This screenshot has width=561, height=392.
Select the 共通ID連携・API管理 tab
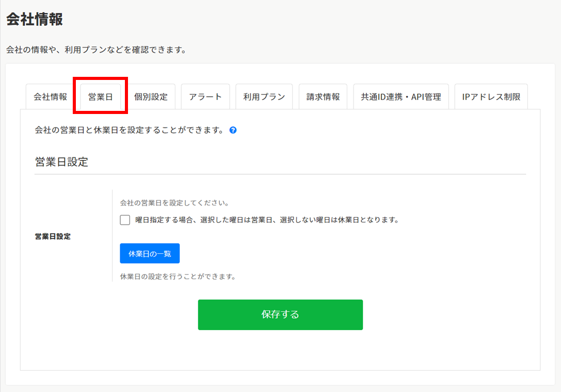click(x=400, y=96)
